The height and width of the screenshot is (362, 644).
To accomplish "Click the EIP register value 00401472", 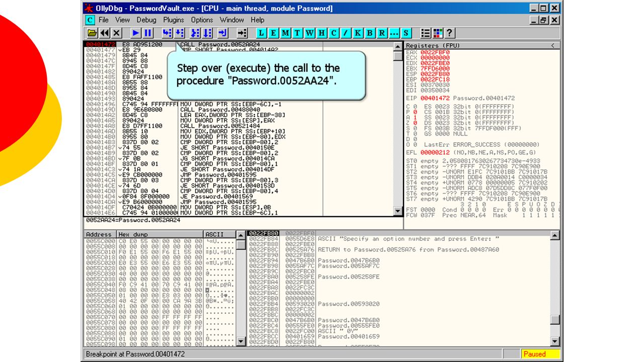I will (x=435, y=98).
